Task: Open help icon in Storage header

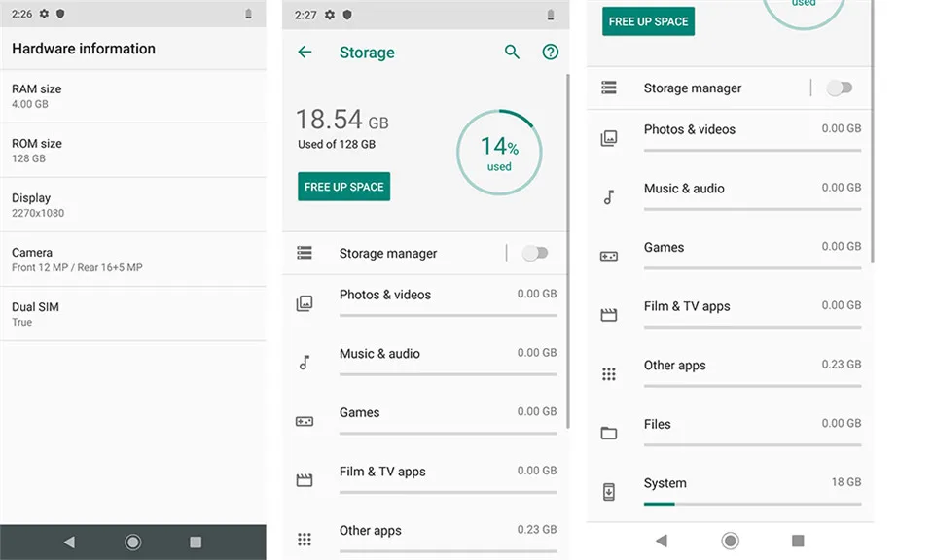Action: [x=551, y=52]
